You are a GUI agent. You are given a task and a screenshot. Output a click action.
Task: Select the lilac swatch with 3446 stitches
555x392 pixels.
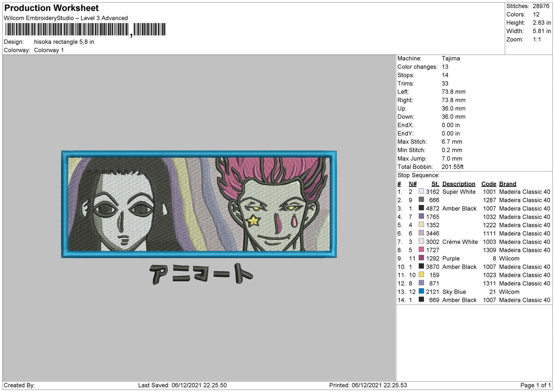(x=421, y=233)
